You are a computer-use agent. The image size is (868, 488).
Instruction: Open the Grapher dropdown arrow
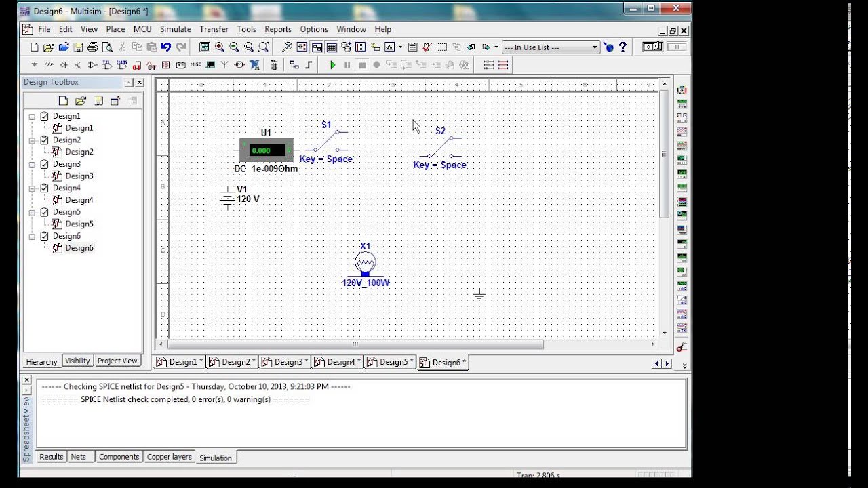pos(400,47)
